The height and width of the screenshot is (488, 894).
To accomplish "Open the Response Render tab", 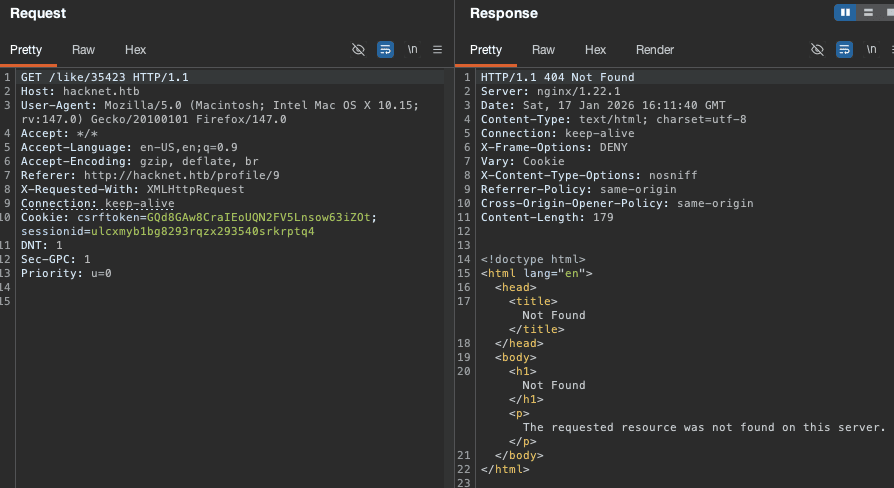I will point(655,50).
